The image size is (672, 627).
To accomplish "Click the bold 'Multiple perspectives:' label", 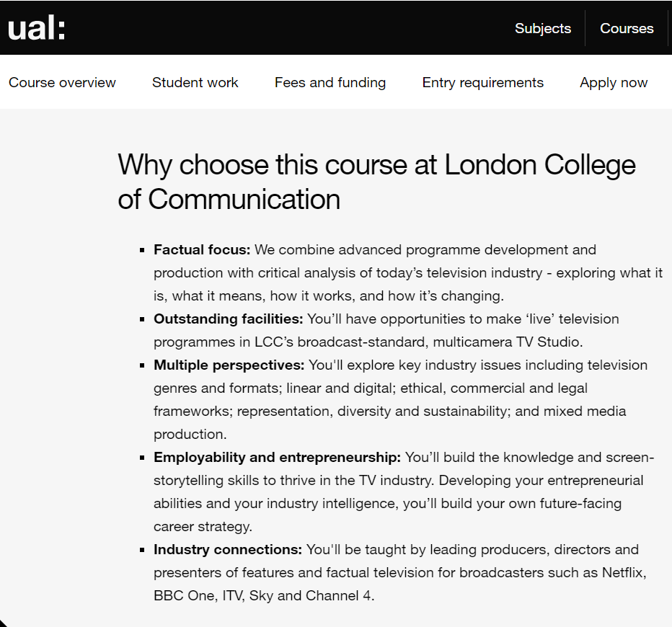I will [x=229, y=365].
